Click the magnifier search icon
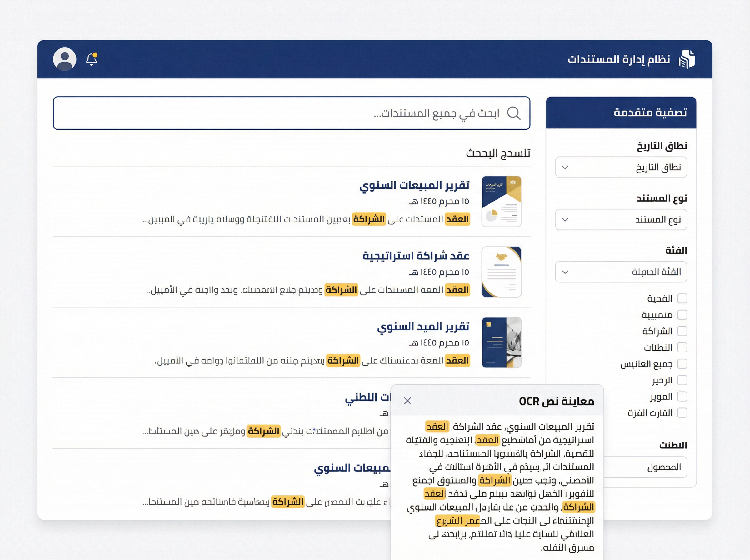The image size is (750, 560). coord(513,113)
